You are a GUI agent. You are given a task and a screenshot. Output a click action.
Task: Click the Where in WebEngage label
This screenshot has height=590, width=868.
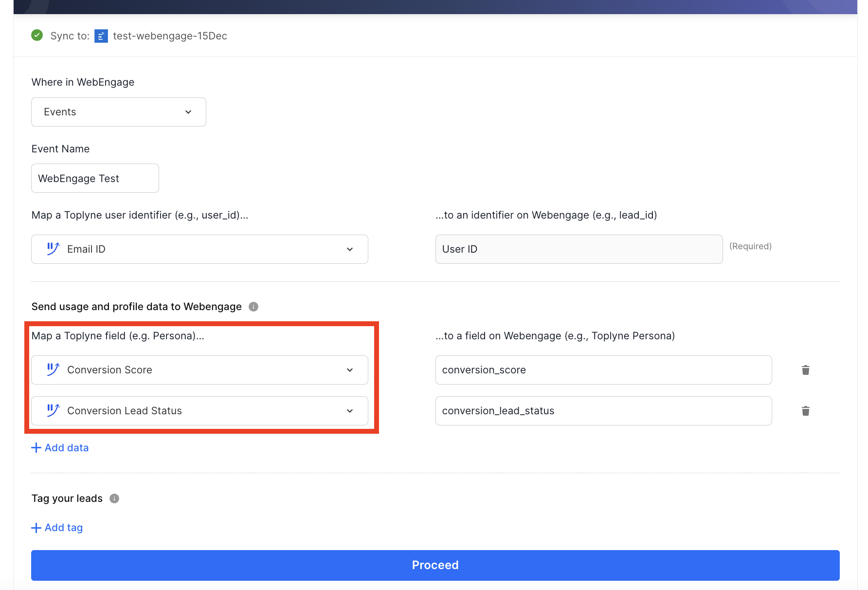(x=83, y=82)
